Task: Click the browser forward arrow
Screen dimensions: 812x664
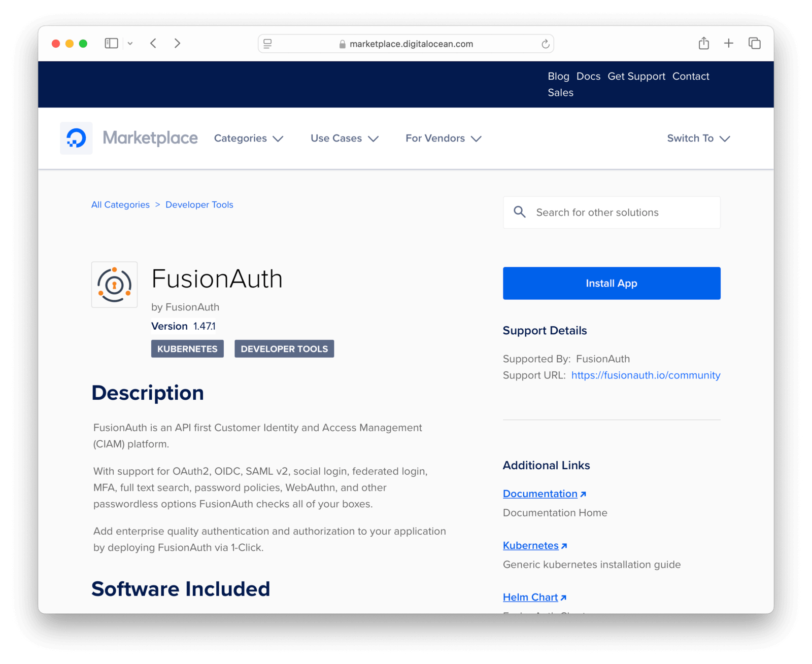Action: coord(177,43)
